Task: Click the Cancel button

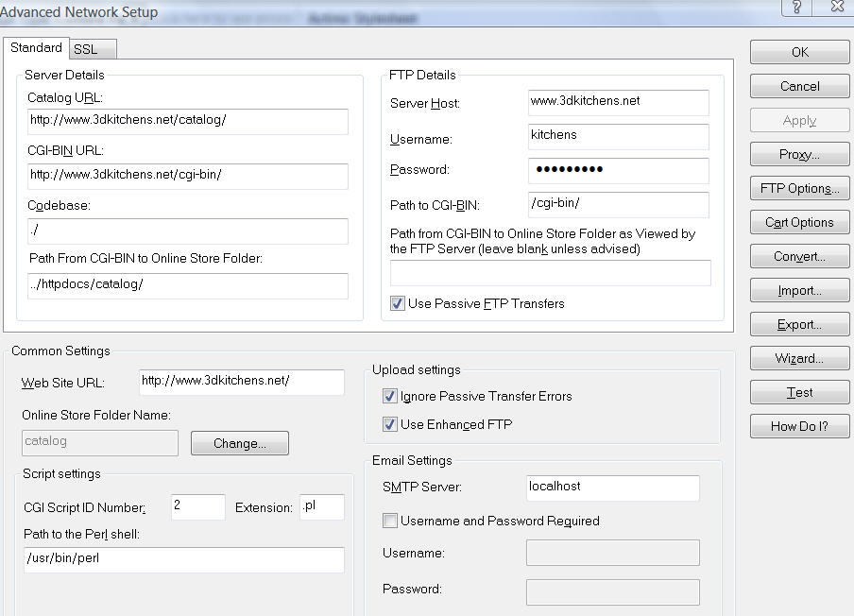Action: click(799, 86)
